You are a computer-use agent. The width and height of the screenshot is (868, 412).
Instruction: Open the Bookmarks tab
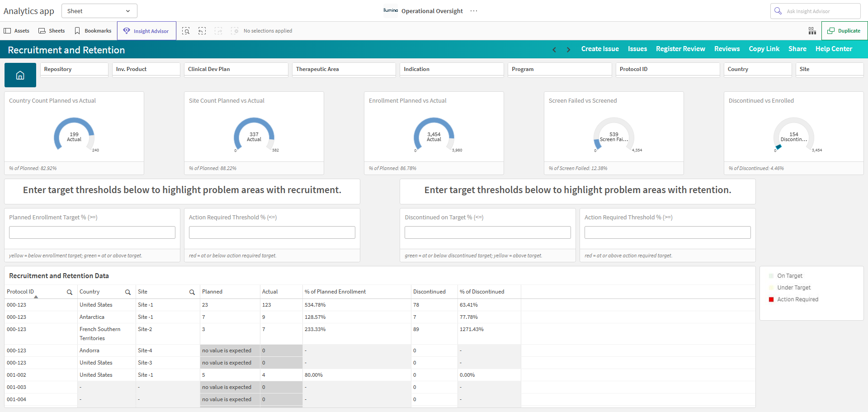point(93,31)
